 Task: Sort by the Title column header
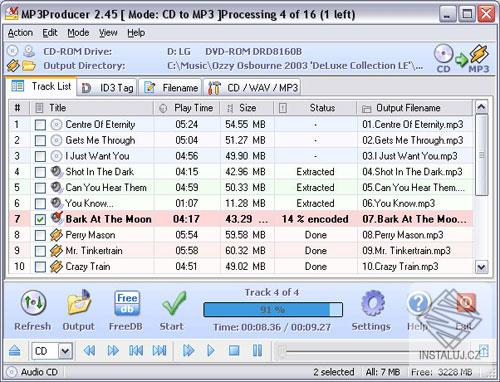pyautogui.click(x=92, y=108)
